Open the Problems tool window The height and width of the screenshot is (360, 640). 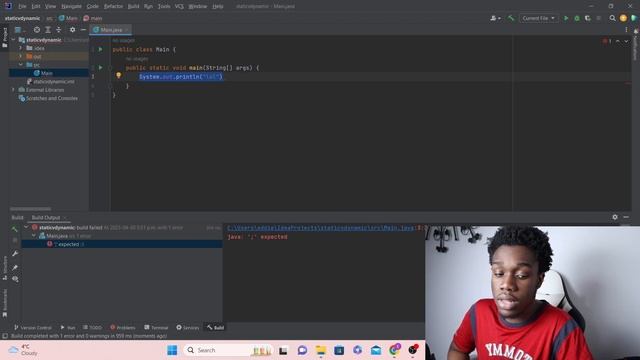click(122, 328)
